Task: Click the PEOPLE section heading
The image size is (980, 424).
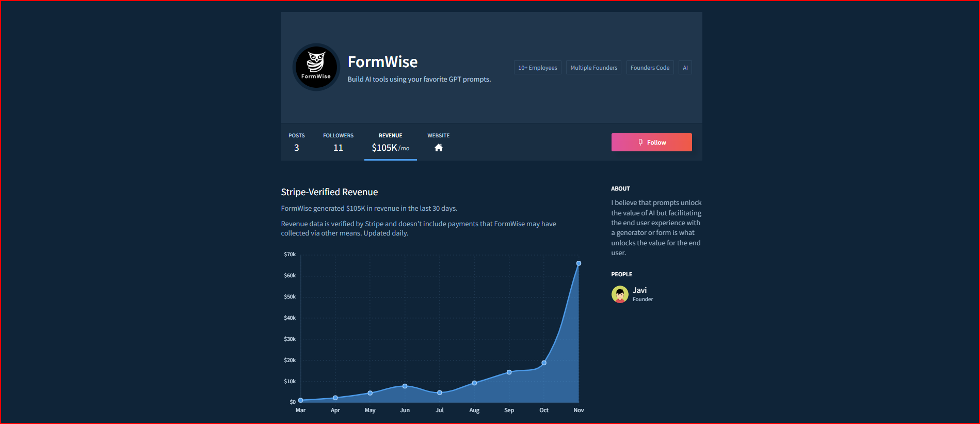Action: [x=621, y=274]
